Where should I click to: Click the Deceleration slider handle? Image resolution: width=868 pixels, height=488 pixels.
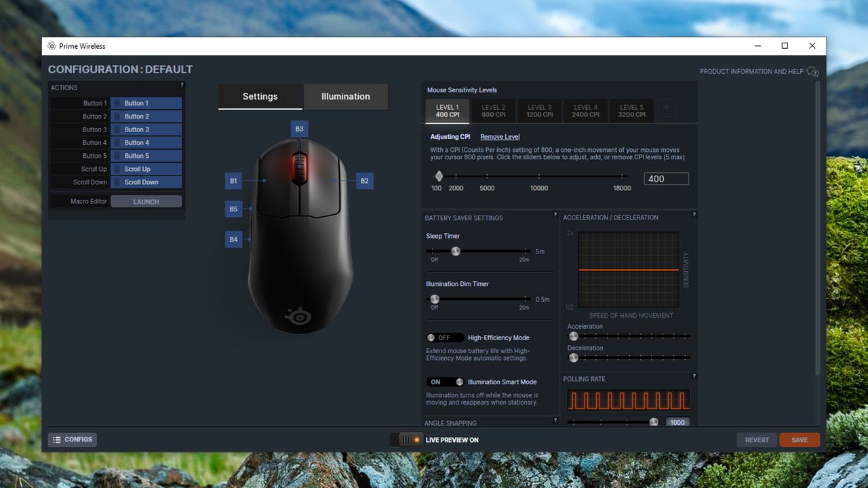point(574,357)
